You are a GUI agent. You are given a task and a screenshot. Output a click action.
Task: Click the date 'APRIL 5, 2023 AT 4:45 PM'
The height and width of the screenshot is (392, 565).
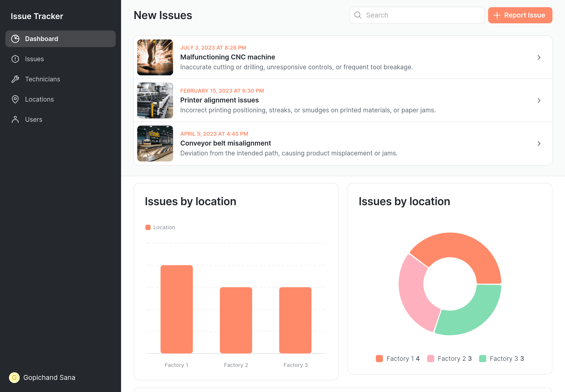pyautogui.click(x=214, y=134)
